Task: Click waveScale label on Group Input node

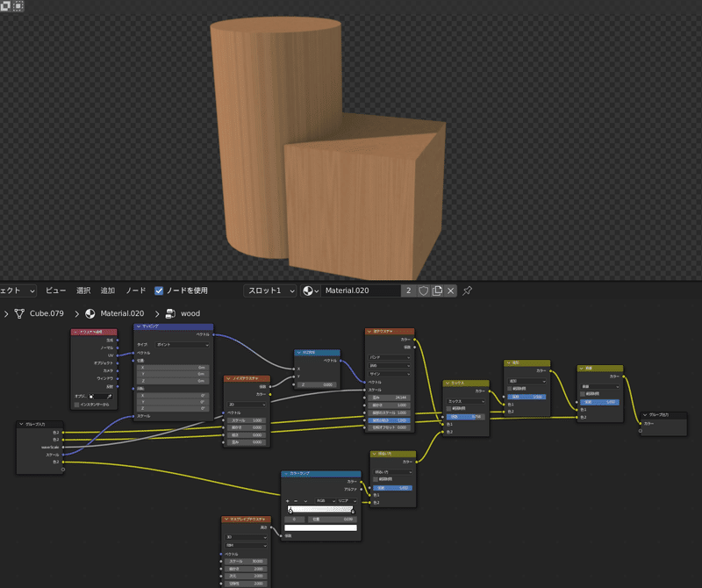Action: (50, 448)
